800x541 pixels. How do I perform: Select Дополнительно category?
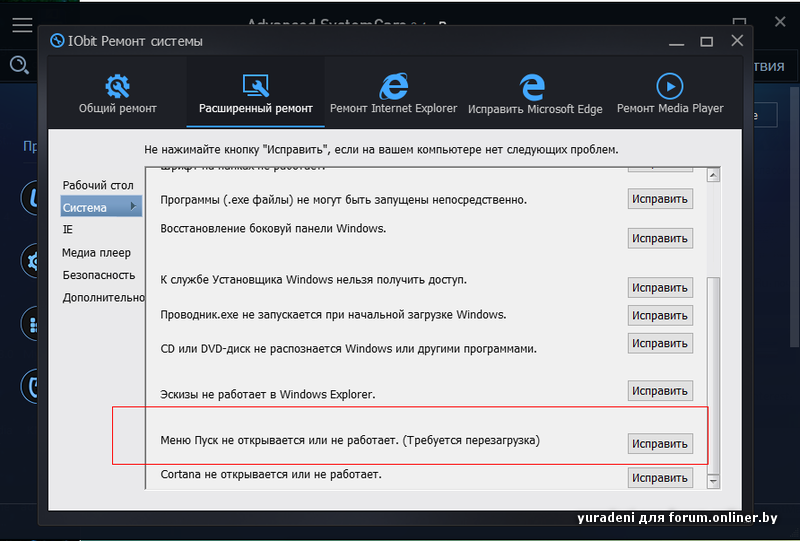point(104,298)
